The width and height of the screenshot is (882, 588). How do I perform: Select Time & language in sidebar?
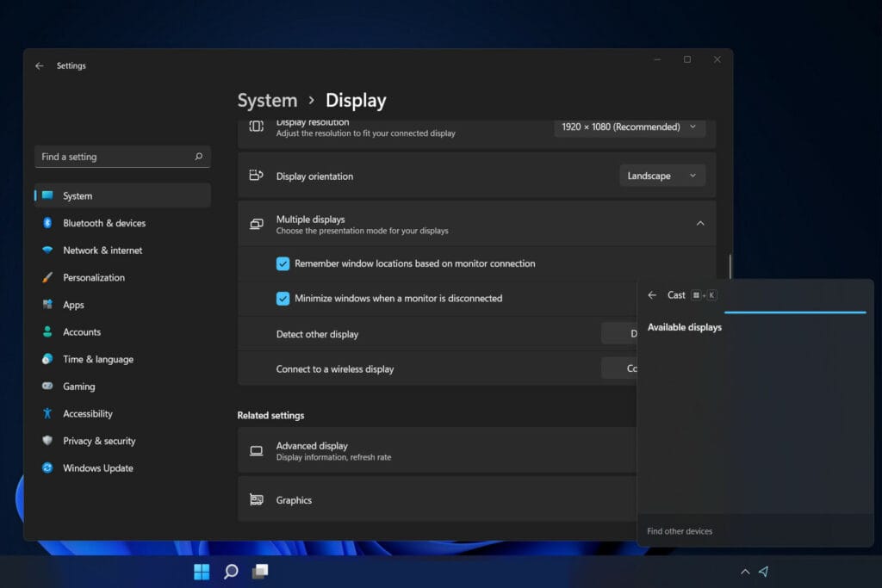97,359
